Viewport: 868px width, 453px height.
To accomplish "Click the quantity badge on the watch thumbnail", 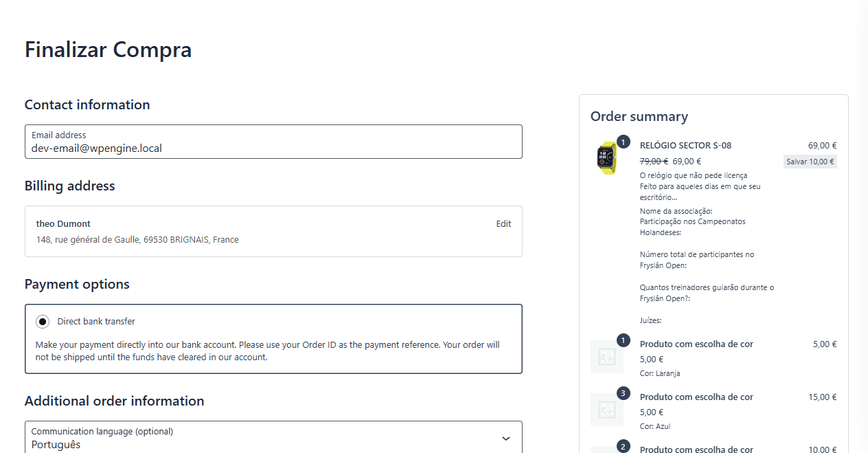I will (624, 142).
